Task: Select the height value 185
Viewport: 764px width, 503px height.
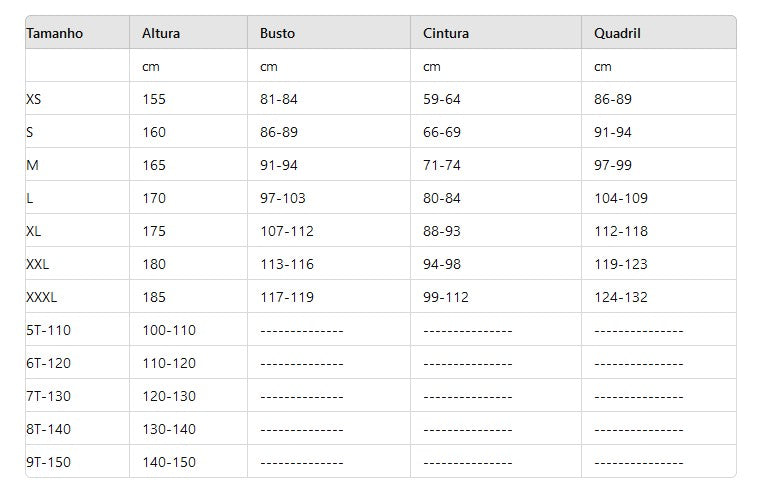Action: point(154,297)
